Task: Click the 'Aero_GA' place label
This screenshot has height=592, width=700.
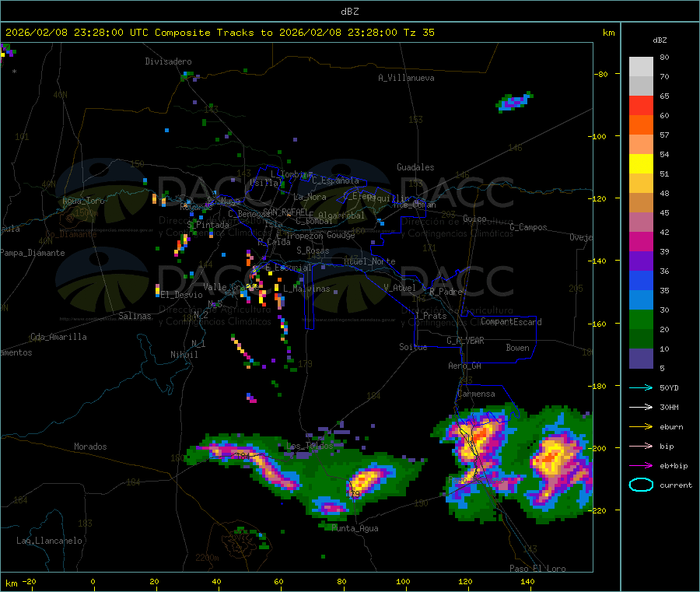Action: 465,366
